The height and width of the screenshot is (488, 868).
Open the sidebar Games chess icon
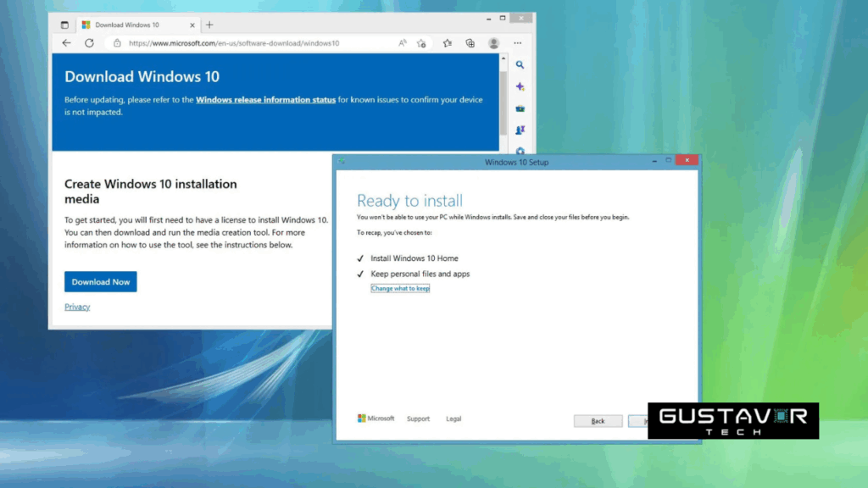coord(520,130)
